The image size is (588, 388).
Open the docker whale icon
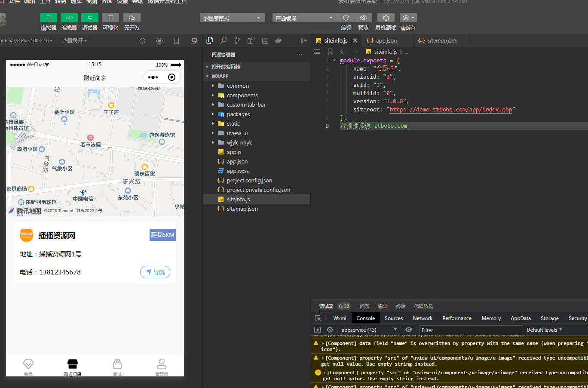[279, 40]
